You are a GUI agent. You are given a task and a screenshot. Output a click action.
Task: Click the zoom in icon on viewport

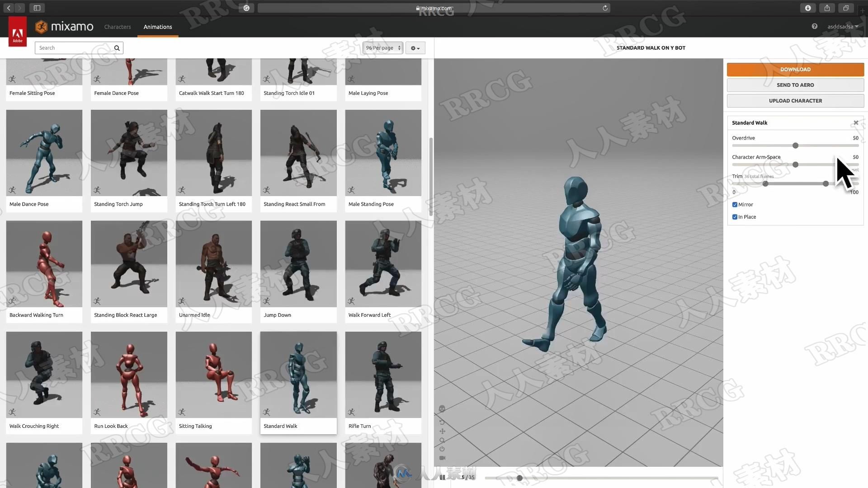point(442,440)
